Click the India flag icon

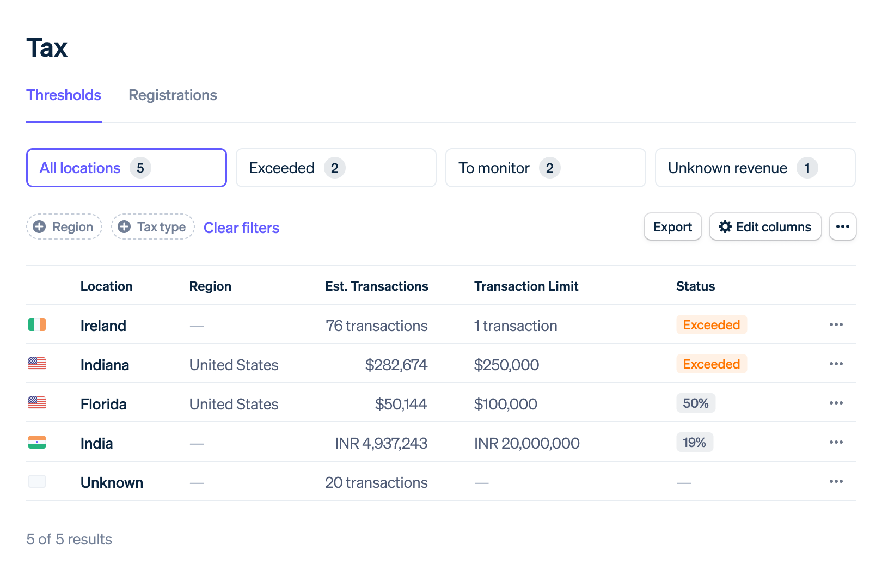tap(36, 442)
